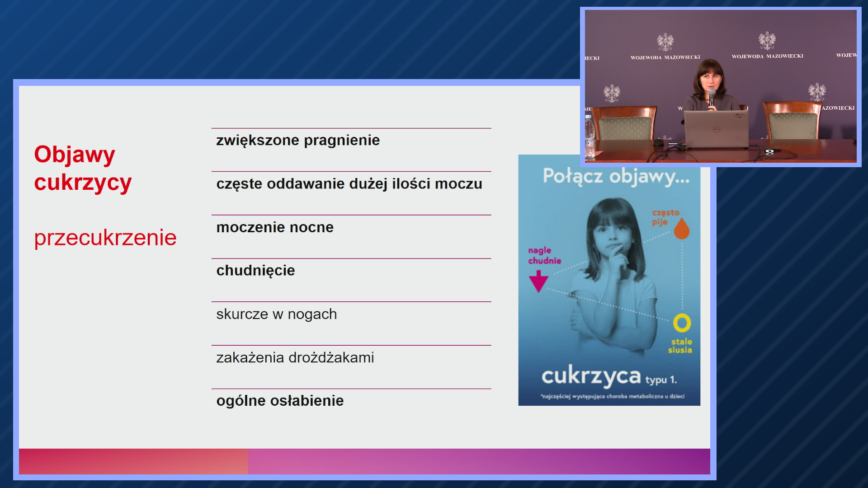Click the 'skurcze w nogach' row
The image size is (868, 488).
(276, 314)
